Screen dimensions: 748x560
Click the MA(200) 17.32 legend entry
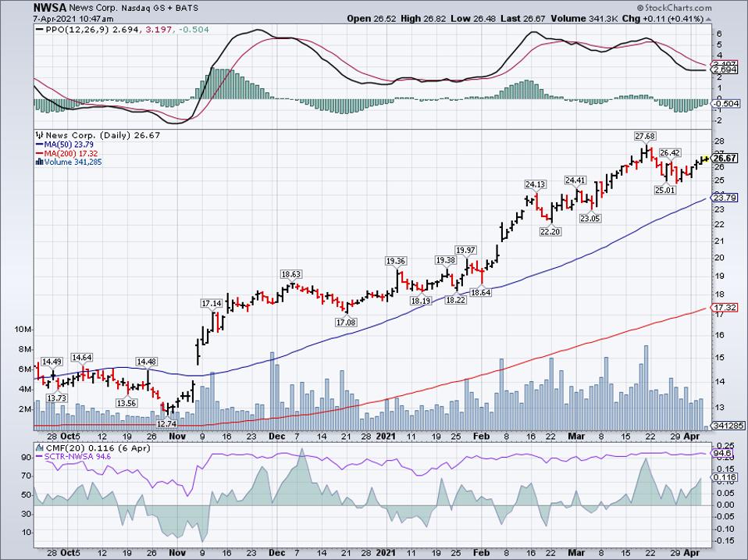(x=70, y=154)
